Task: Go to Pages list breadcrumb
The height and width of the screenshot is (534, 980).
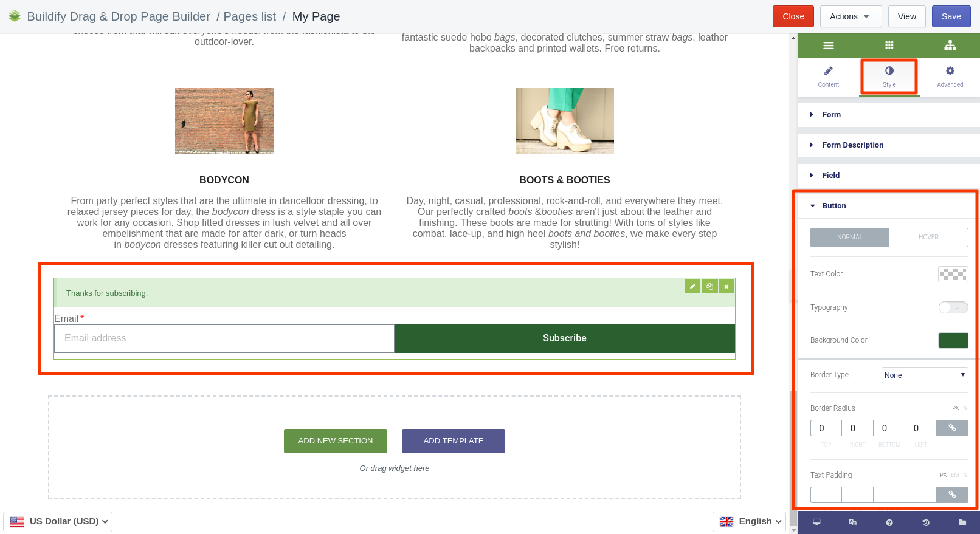Action: [250, 16]
